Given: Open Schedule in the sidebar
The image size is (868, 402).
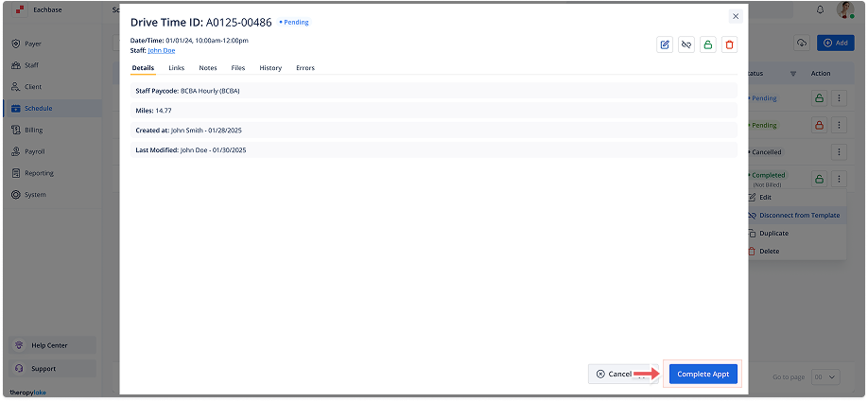Looking at the screenshot, I should [52, 109].
